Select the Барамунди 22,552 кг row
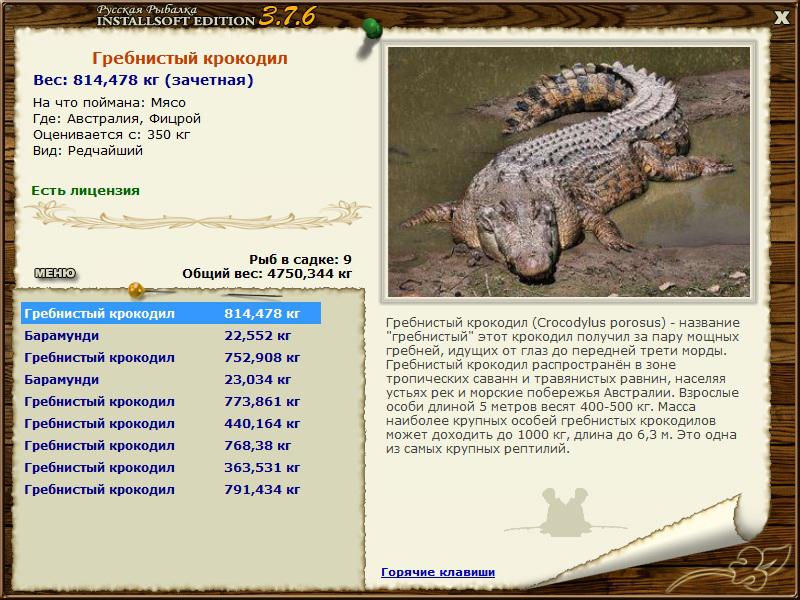Viewport: 800px width, 600px height. tap(171, 336)
